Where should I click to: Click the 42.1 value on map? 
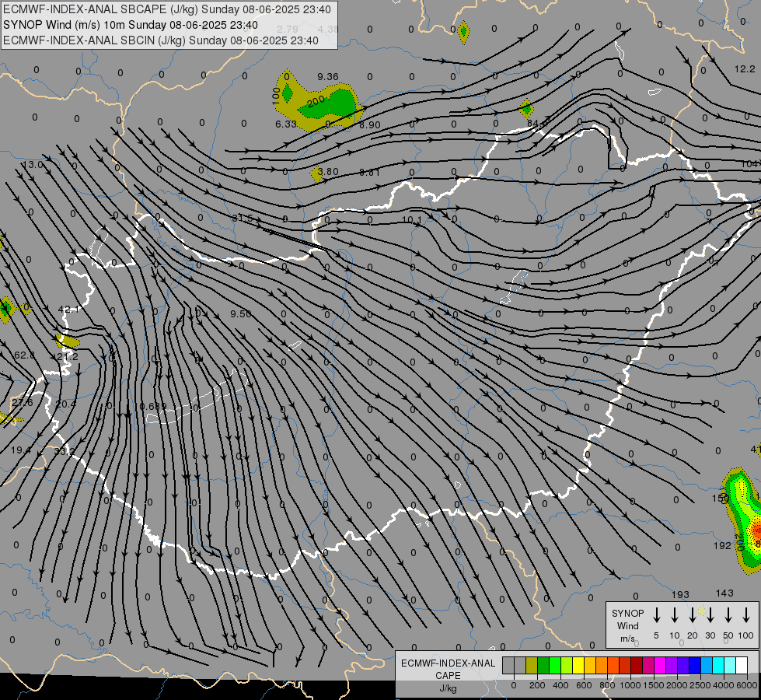tap(68, 309)
